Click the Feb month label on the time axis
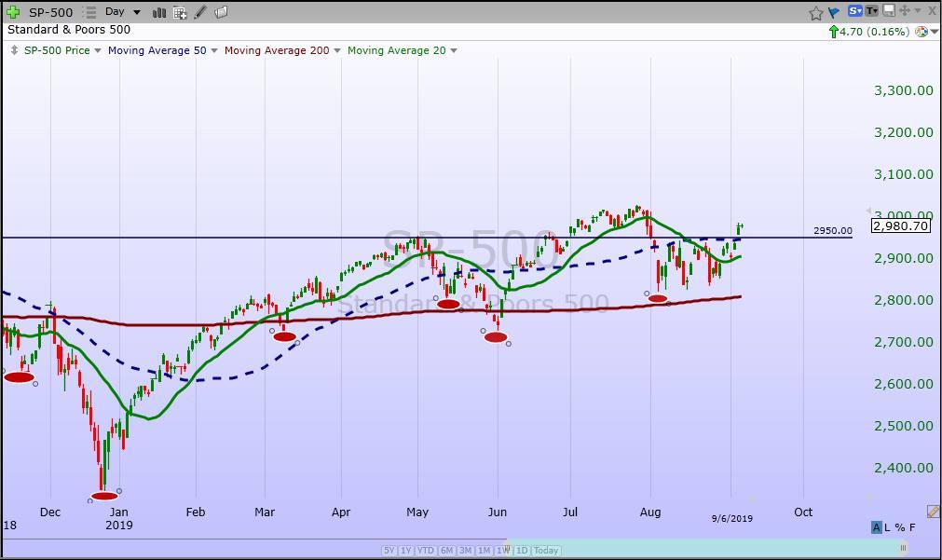The image size is (942, 560). tap(196, 512)
